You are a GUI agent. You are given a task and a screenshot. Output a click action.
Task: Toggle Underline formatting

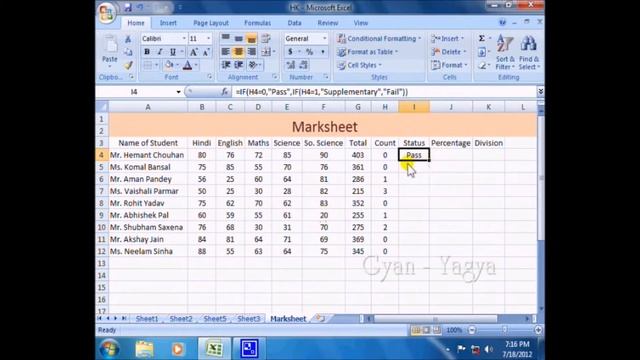(173, 52)
